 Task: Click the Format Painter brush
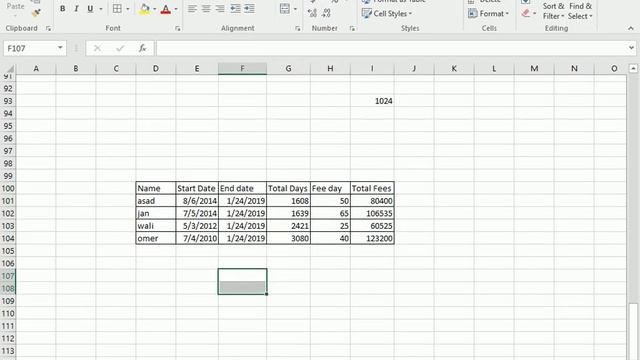pos(36,13)
